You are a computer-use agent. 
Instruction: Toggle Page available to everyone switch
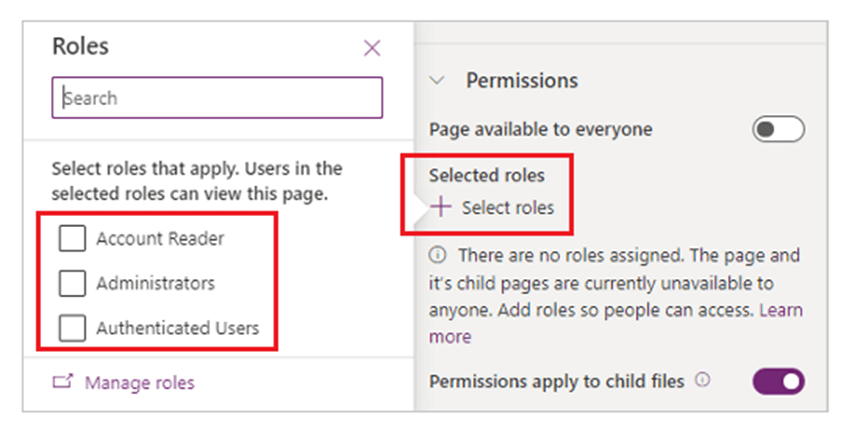(x=778, y=130)
